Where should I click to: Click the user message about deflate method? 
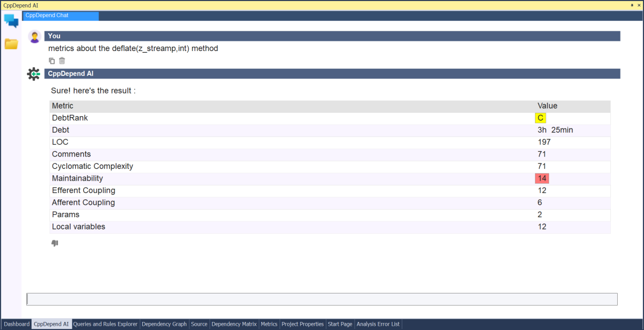pyautogui.click(x=133, y=48)
